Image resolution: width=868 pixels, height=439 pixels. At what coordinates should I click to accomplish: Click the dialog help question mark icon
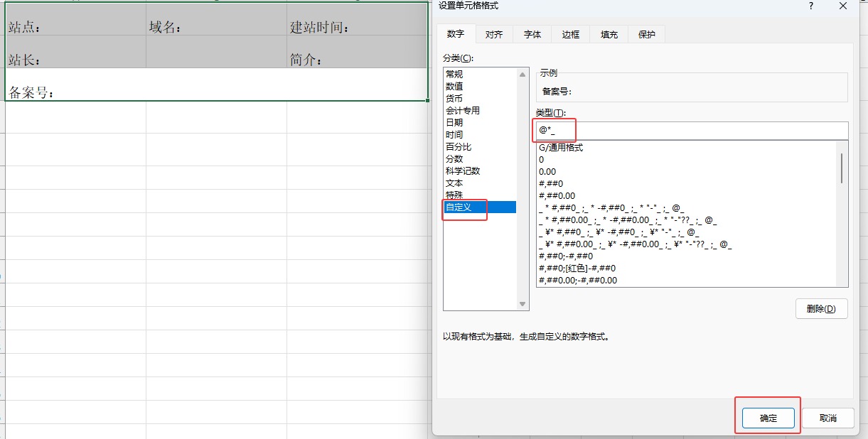(811, 6)
